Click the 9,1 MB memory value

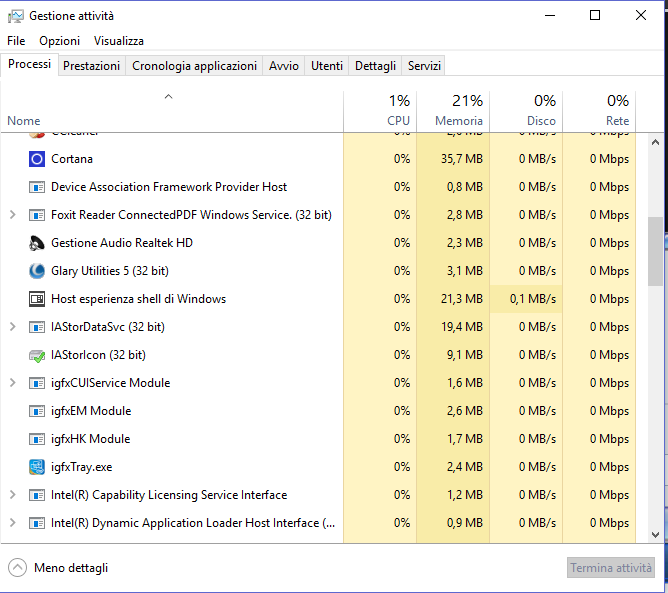[465, 355]
